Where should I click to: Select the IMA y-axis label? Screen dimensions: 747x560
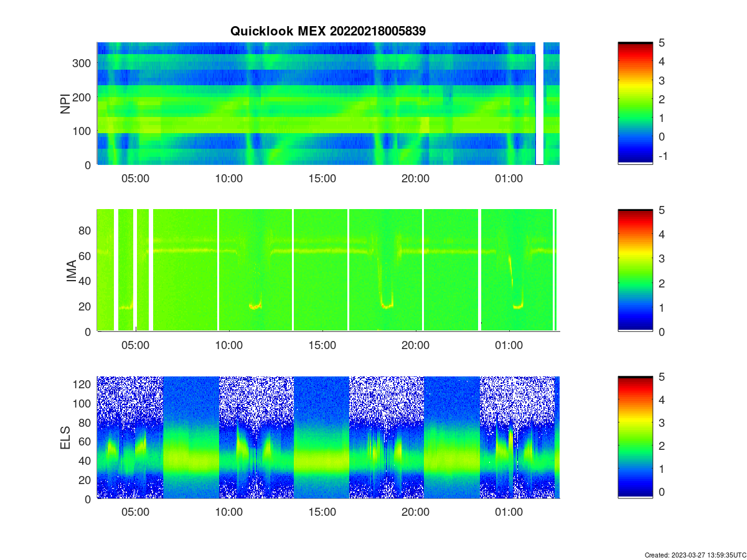pyautogui.click(x=71, y=271)
